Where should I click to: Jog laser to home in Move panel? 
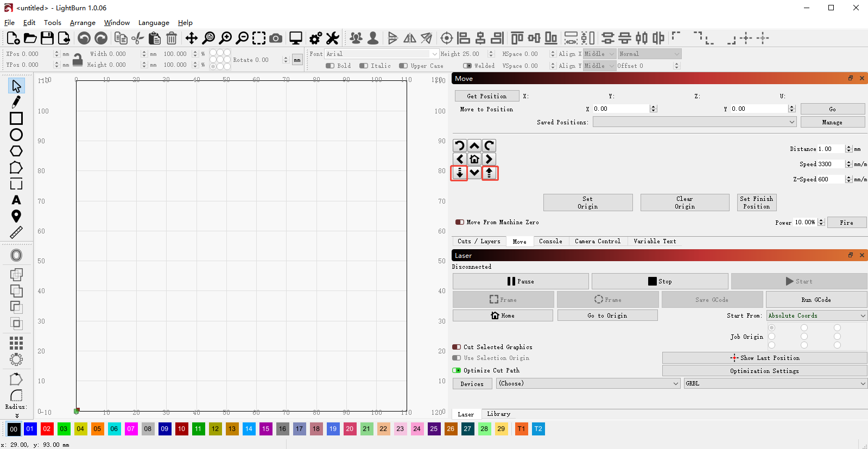pos(474,159)
